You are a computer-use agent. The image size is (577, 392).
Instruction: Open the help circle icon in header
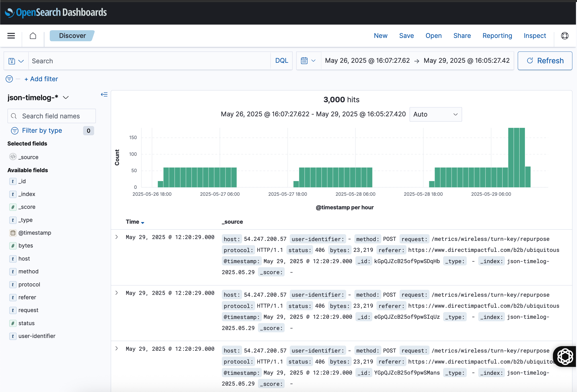click(565, 36)
